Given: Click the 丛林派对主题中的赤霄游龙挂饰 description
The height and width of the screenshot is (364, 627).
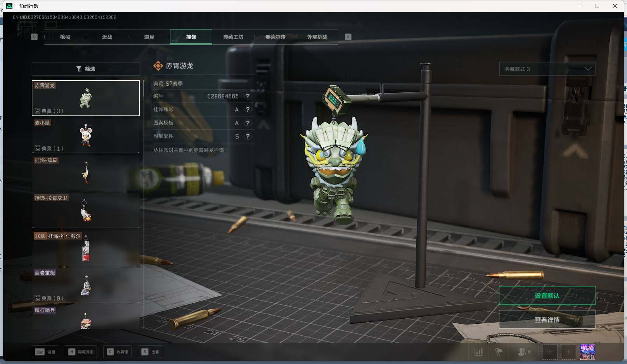Looking at the screenshot, I should tap(189, 150).
